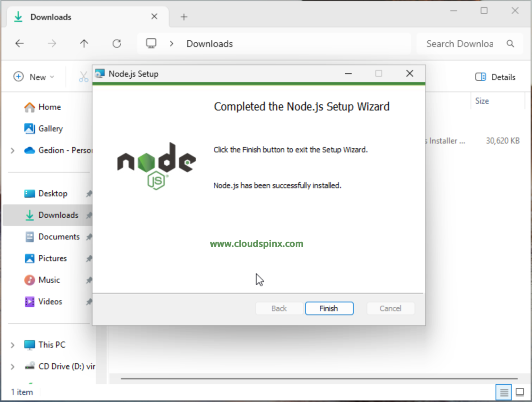Screen dimensions: 532x402
Task: Add a new File Explorer tab
Action: (x=184, y=17)
